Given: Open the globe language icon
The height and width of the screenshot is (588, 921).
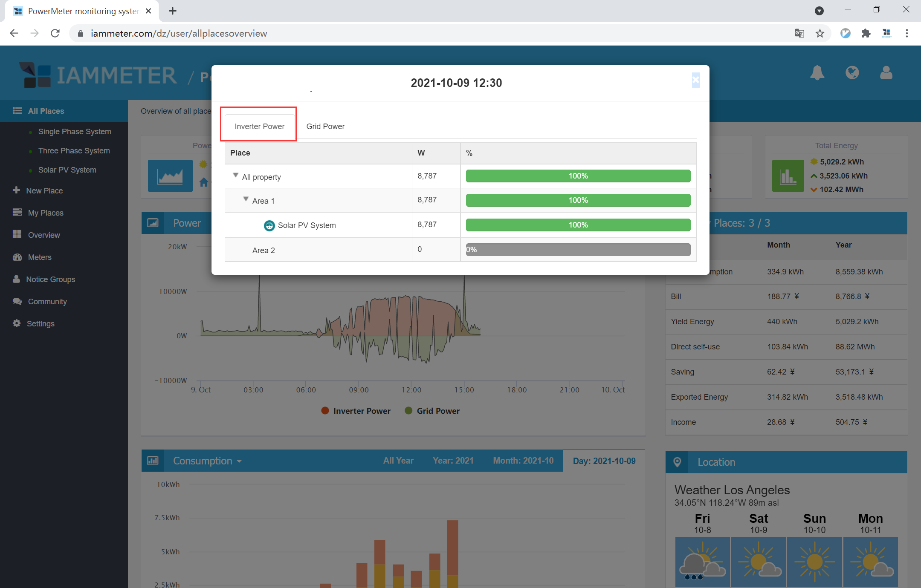Looking at the screenshot, I should coord(852,73).
